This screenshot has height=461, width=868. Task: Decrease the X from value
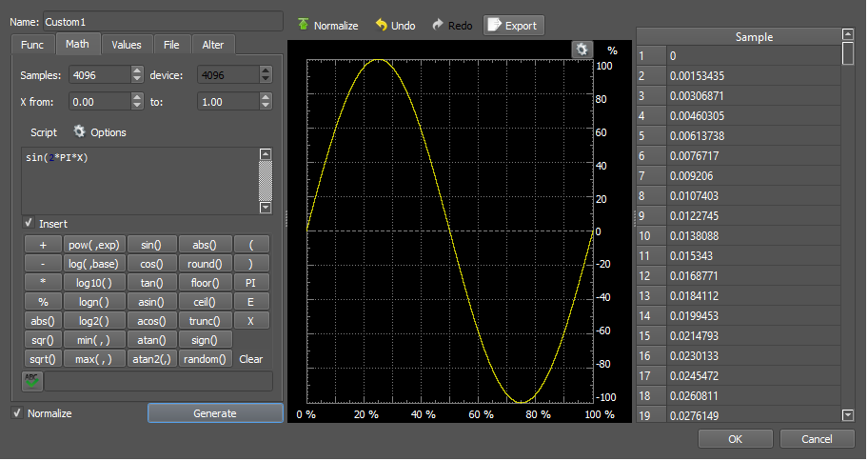tap(137, 106)
